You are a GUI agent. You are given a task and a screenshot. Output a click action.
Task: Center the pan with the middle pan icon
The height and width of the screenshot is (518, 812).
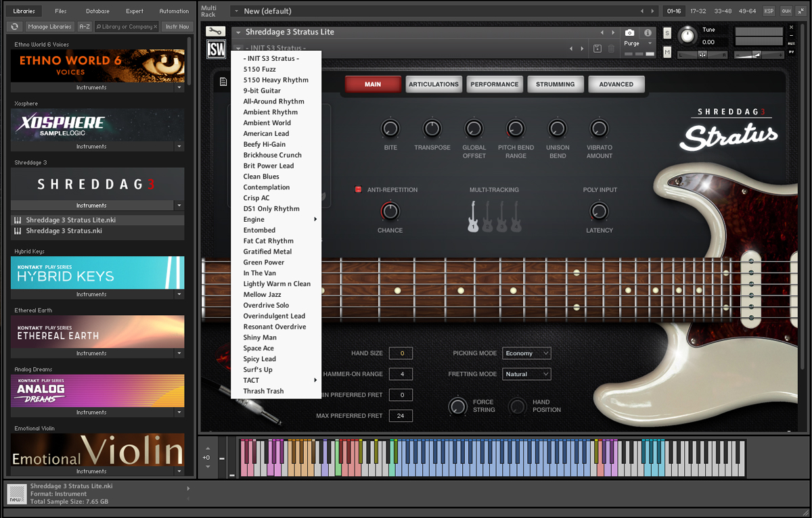click(702, 54)
